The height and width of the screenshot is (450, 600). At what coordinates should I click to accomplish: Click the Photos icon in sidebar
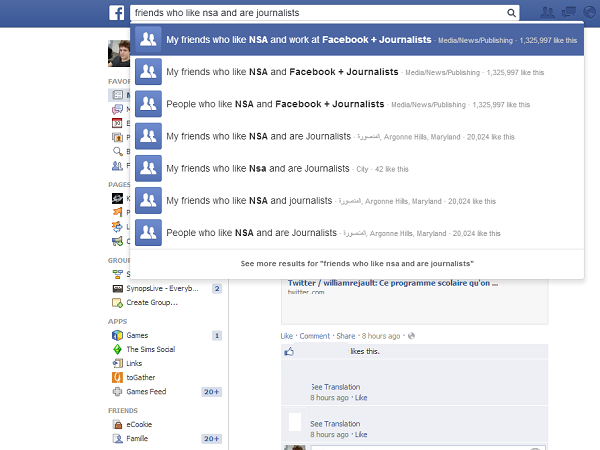click(117, 137)
